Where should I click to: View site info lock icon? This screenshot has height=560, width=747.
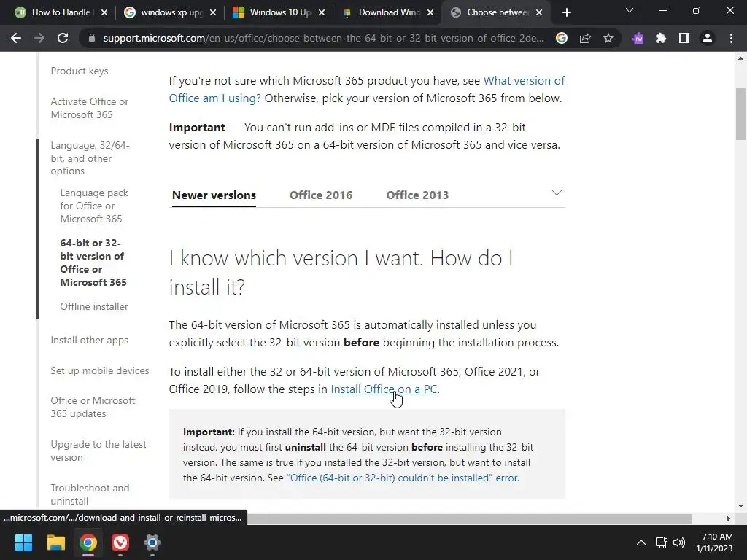(92, 38)
